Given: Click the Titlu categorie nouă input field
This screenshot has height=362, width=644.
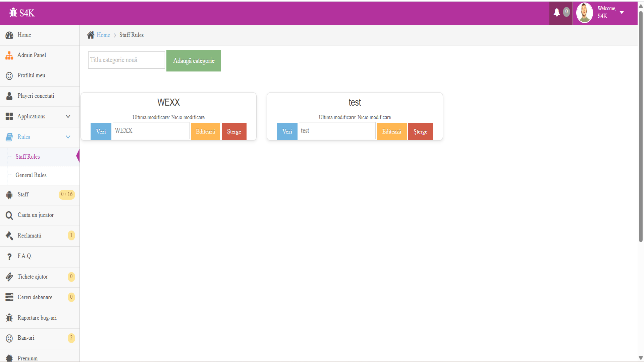Looking at the screenshot, I should [x=127, y=60].
